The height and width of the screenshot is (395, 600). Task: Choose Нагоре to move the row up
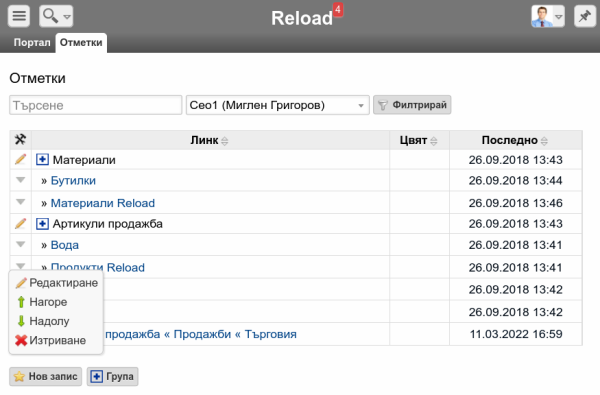[x=41, y=302]
